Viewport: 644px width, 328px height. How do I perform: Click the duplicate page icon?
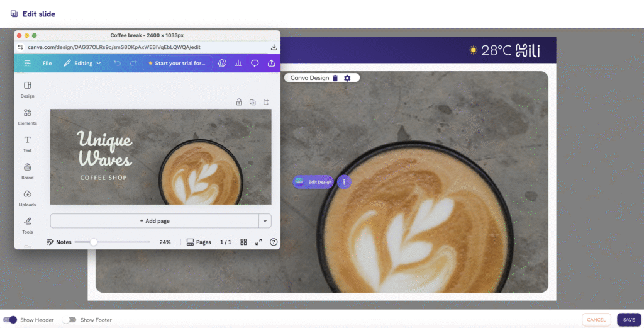[x=252, y=102]
